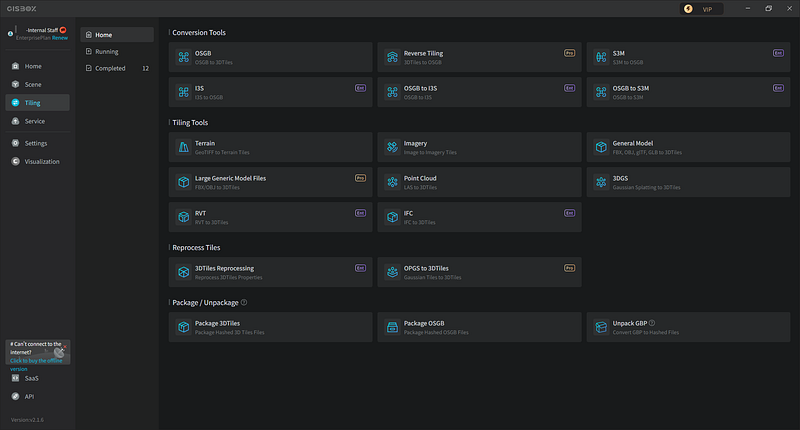The height and width of the screenshot is (430, 800).
Task: Click the Pro badge on OPGS to 3DTiles
Action: tap(569, 268)
